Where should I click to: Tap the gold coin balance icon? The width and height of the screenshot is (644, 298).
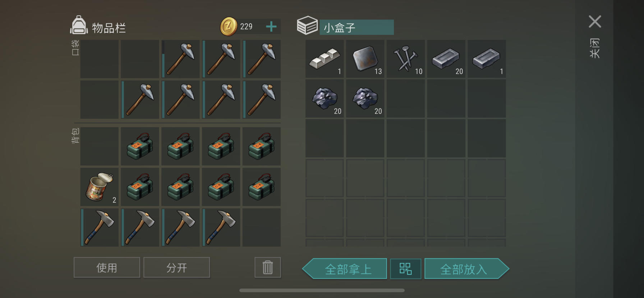(229, 27)
